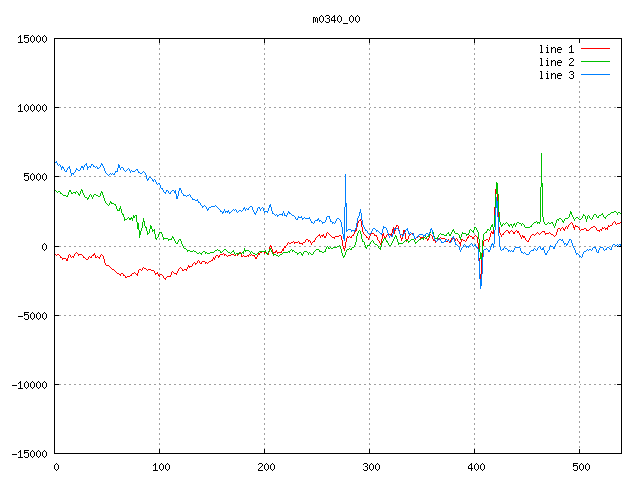Image resolution: width=640 pixels, height=480 pixels.
Task: Click the 300 x-axis tick label
Action: click(370, 466)
